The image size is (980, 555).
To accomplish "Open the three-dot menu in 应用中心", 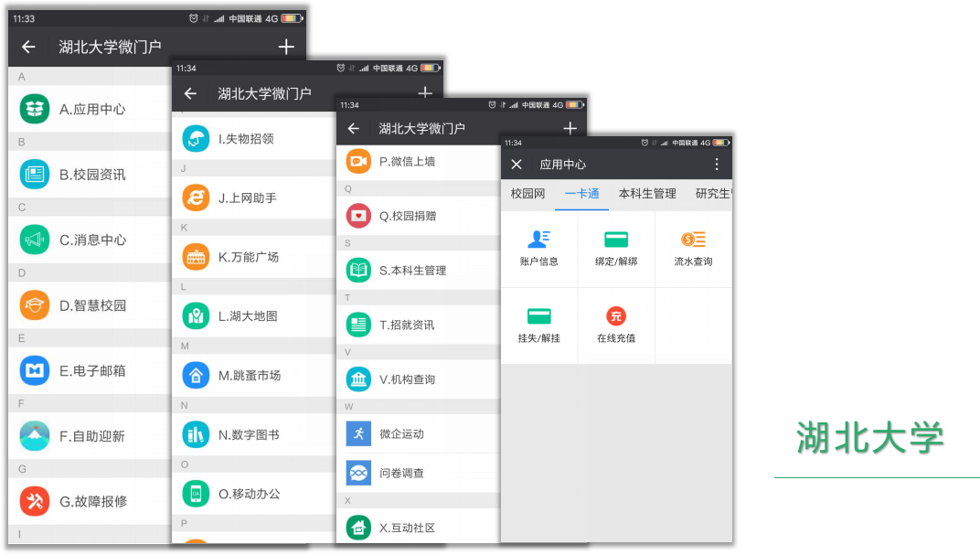I will pyautogui.click(x=716, y=165).
